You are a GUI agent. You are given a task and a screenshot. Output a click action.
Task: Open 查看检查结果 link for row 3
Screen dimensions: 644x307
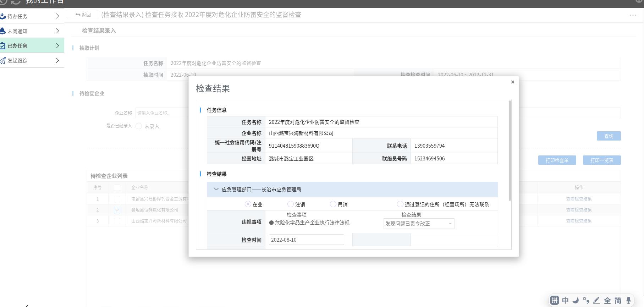coord(579,221)
